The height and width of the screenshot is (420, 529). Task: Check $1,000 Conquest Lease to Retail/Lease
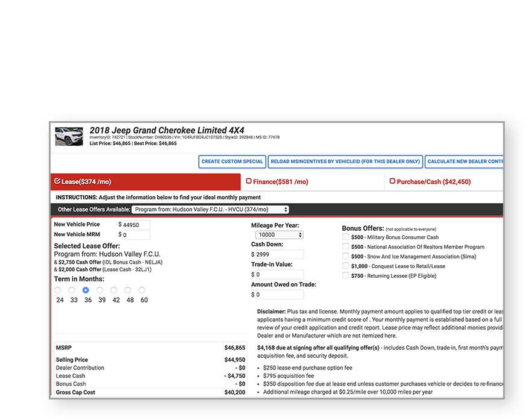point(345,266)
